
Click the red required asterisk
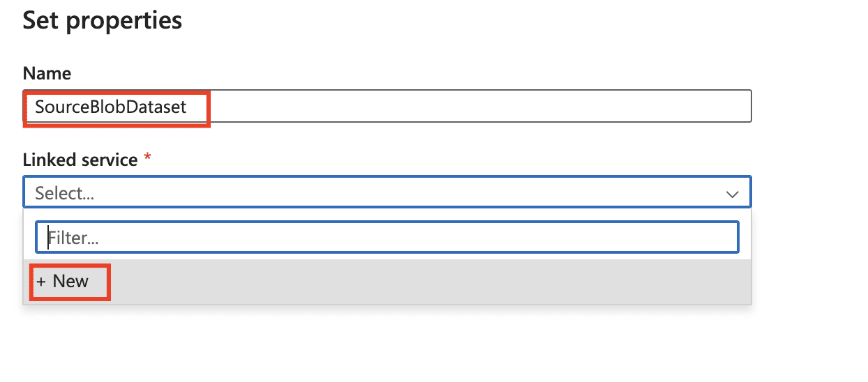[x=147, y=160]
